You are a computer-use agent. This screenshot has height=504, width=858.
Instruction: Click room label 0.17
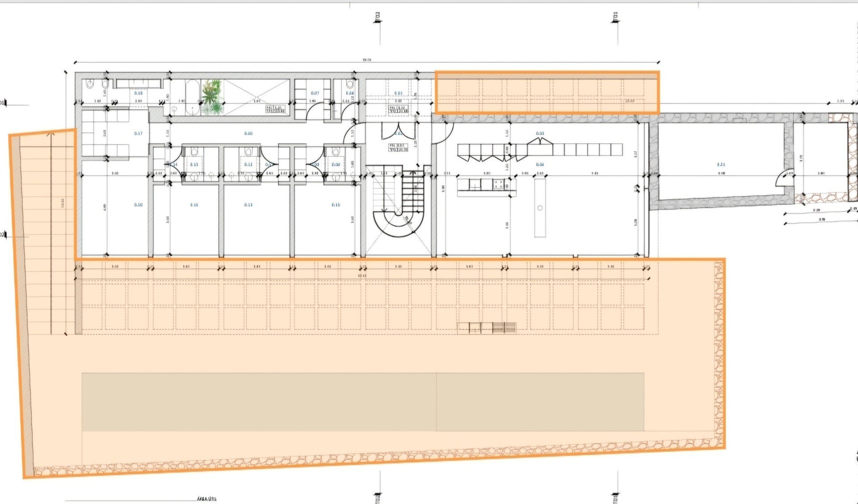click(x=138, y=134)
